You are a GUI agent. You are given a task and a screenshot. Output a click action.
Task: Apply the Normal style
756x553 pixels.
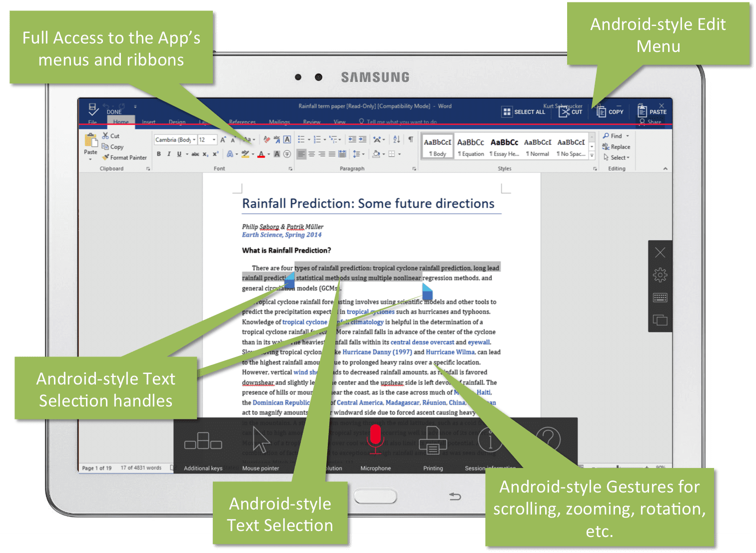point(538,147)
